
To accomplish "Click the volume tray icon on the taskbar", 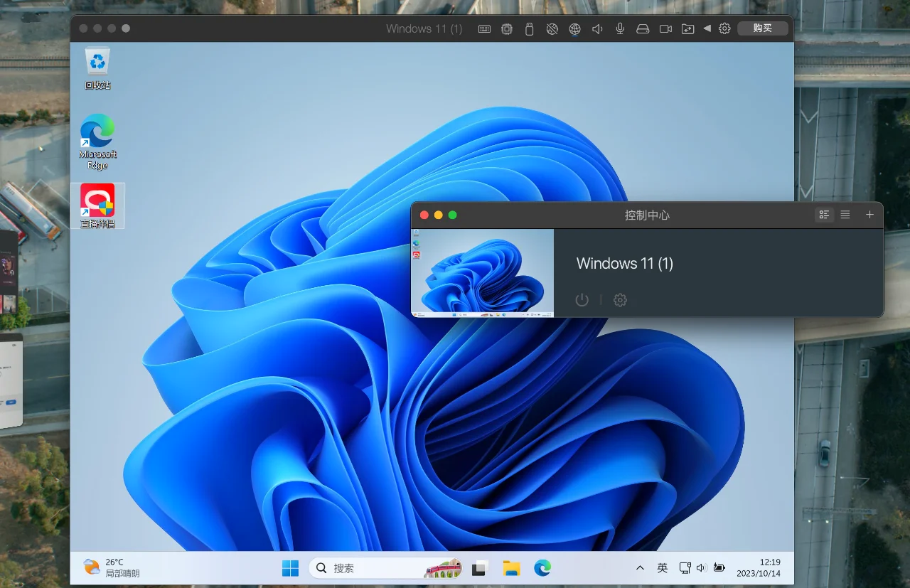I will (x=702, y=568).
